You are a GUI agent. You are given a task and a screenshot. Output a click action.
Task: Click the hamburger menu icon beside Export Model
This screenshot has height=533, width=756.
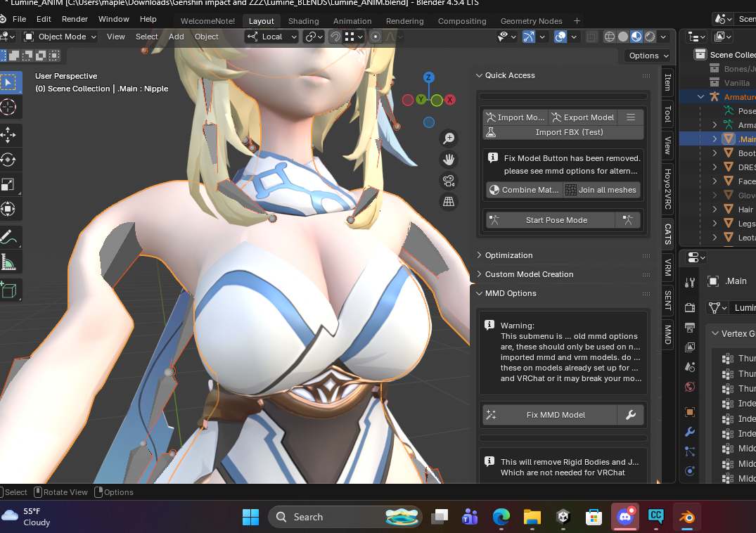(x=631, y=117)
